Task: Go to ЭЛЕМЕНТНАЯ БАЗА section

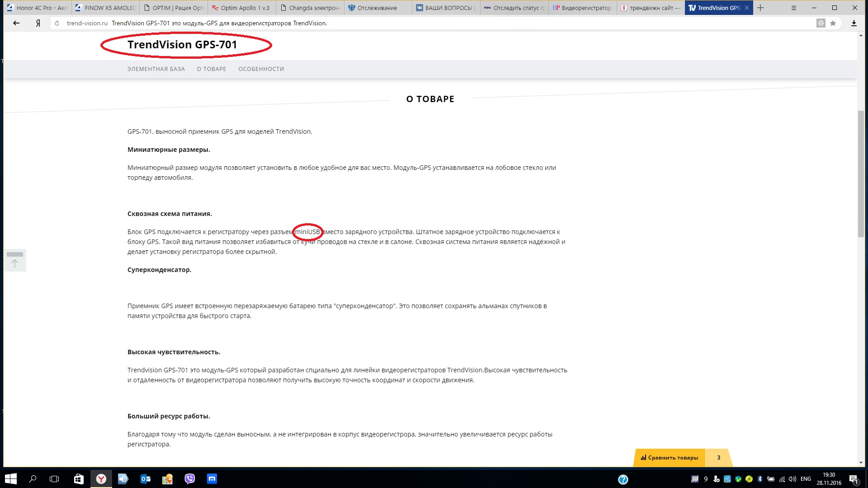Action: pyautogui.click(x=156, y=69)
